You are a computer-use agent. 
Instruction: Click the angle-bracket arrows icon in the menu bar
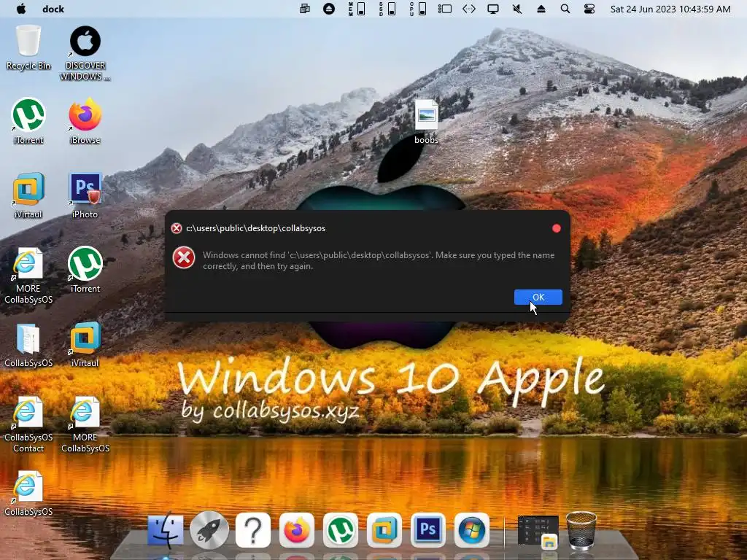(x=469, y=9)
